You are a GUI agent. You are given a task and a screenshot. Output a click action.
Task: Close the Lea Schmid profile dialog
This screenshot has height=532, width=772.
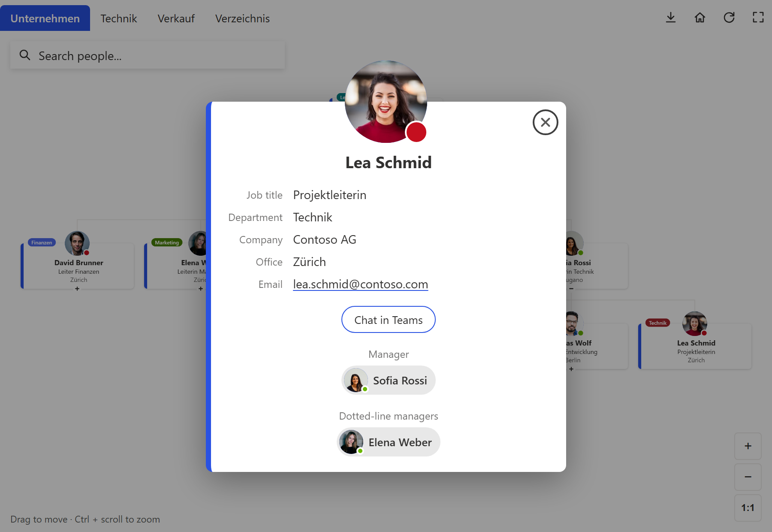pyautogui.click(x=545, y=122)
